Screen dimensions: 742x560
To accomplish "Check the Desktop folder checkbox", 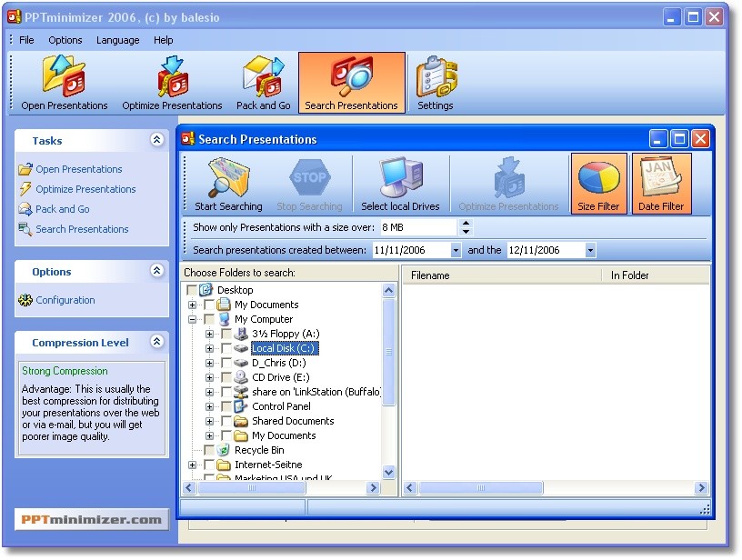I will point(192,289).
